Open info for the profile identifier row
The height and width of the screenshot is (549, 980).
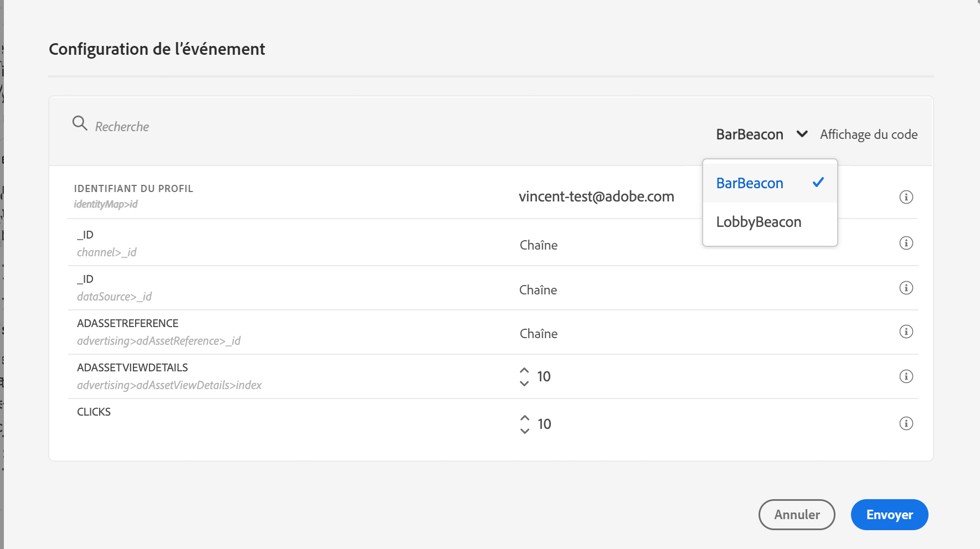[906, 197]
